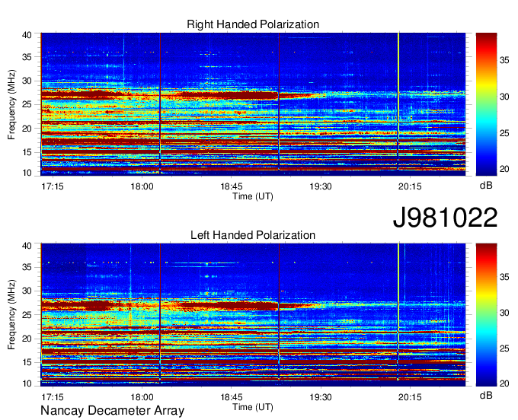Click the 30 MHz tick on lower frequency axis

(x=27, y=291)
